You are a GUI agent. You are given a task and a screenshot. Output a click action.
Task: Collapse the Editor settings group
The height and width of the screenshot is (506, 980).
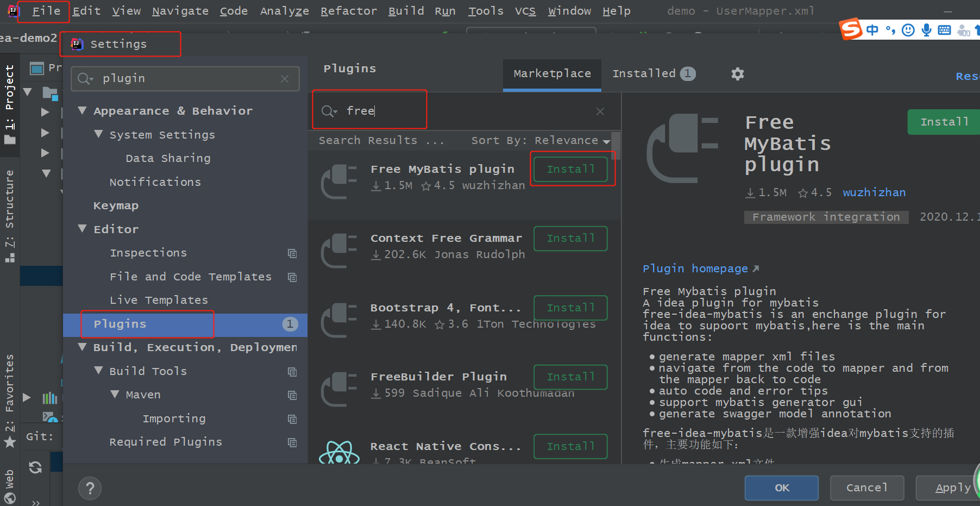[82, 229]
